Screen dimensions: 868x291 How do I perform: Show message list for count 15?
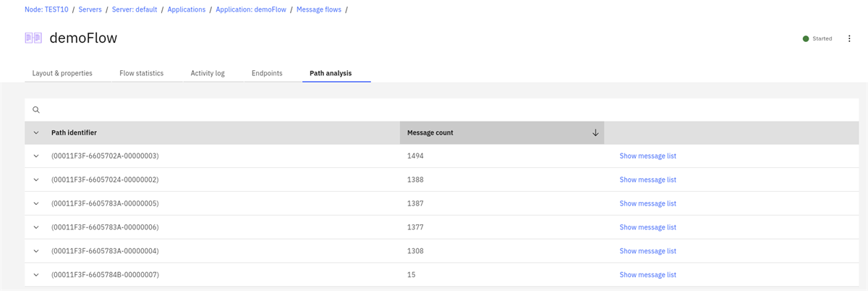(x=647, y=275)
